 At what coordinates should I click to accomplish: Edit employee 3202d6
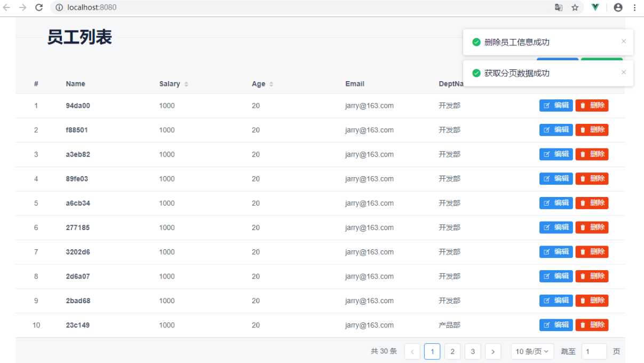click(x=556, y=251)
